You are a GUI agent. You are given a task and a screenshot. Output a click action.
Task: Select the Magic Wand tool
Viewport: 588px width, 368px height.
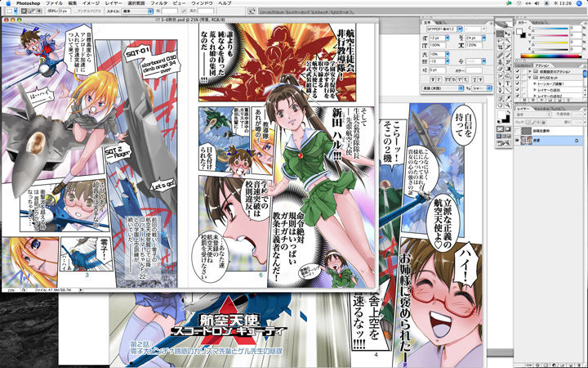click(507, 40)
